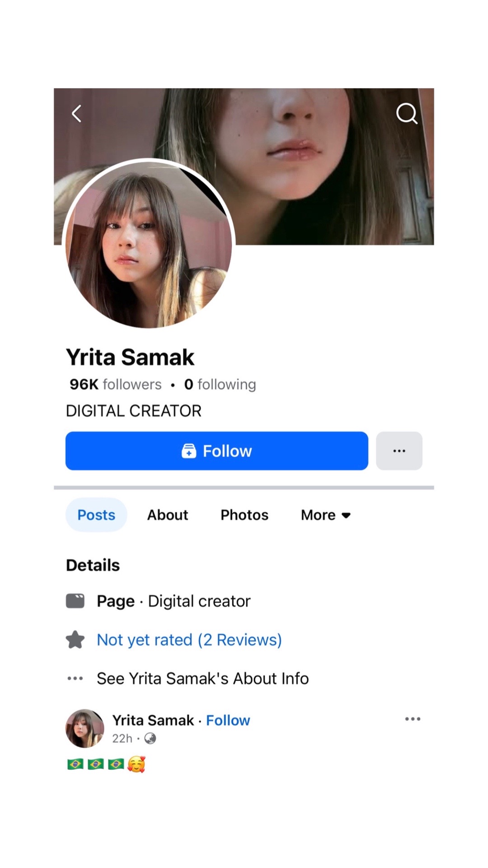Open Not yet rated (2 Reviews) link
This screenshot has height=868, width=488.
(x=189, y=640)
